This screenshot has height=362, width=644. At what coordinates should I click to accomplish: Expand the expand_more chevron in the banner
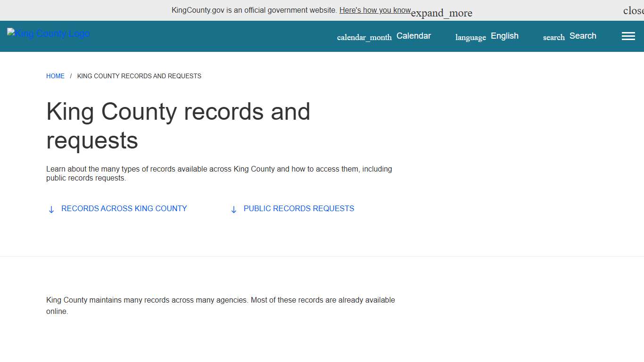pos(441,13)
